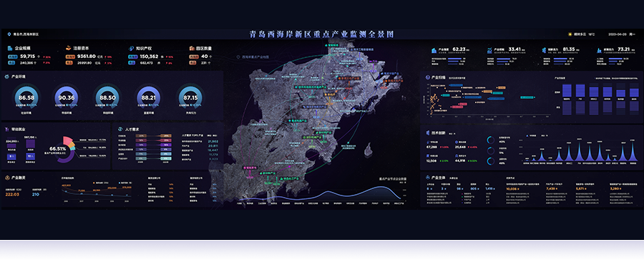This screenshot has height=260, width=644.
Task: Click the 企业规模 building icon
Action: pyautogui.click(x=10, y=48)
